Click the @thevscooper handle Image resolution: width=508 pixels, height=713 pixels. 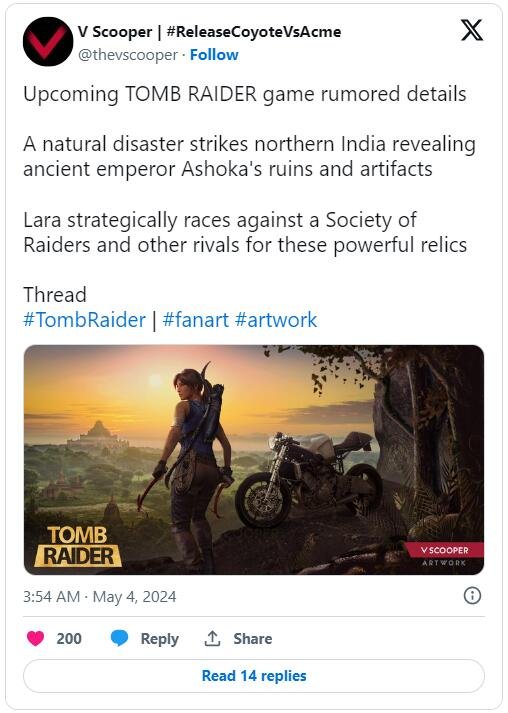(127, 55)
